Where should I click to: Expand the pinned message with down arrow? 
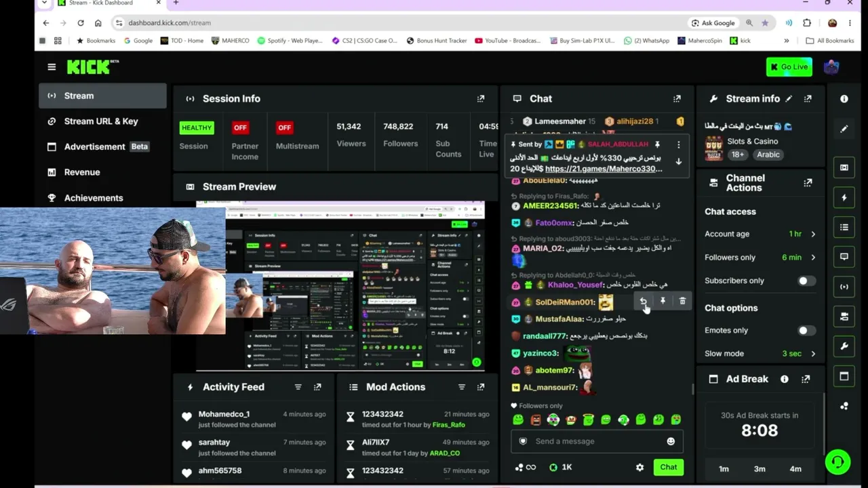point(678,162)
